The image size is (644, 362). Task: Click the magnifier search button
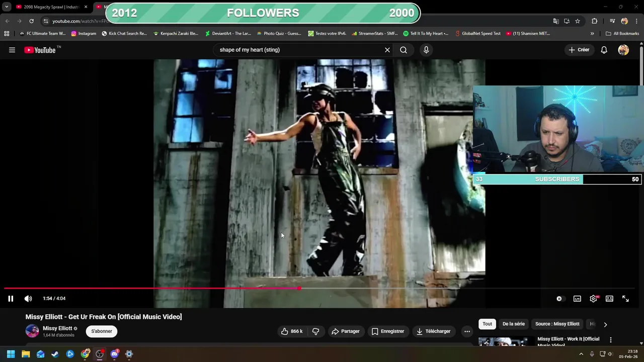(x=404, y=50)
